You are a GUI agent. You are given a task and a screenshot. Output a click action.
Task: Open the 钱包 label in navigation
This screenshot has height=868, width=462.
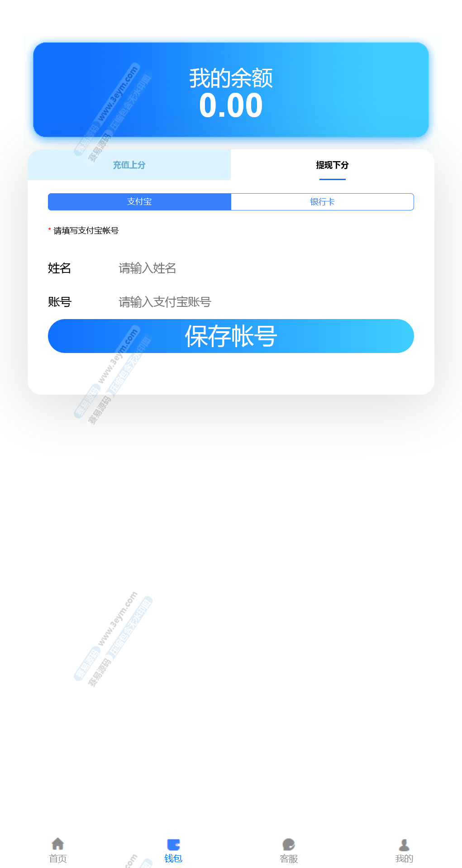173,858
